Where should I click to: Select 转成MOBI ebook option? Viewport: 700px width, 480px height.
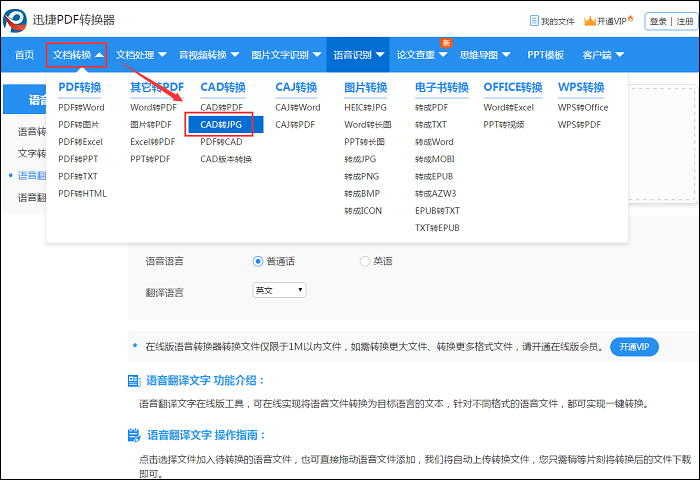(x=434, y=159)
